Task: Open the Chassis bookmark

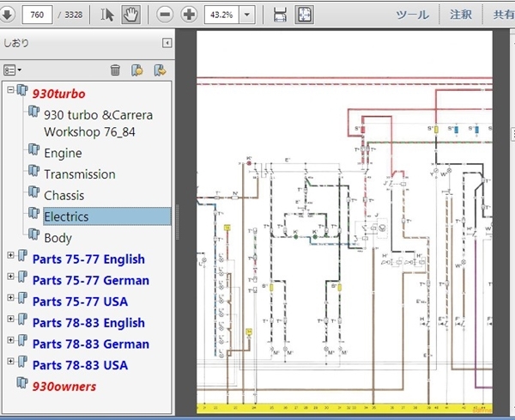Action: [64, 196]
